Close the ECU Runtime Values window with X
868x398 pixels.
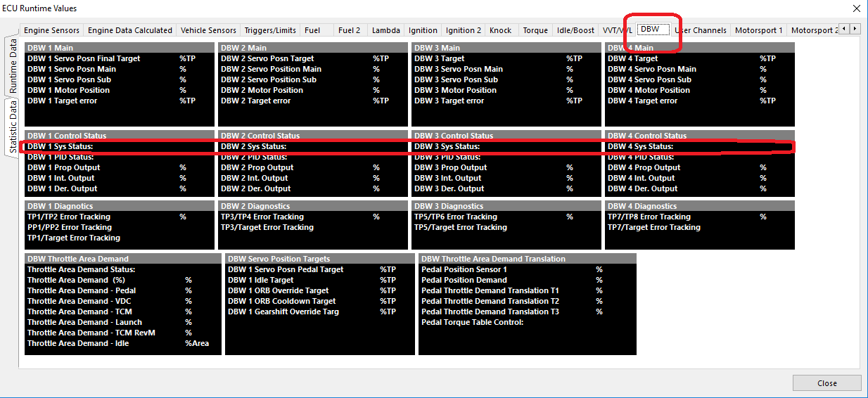(x=856, y=8)
